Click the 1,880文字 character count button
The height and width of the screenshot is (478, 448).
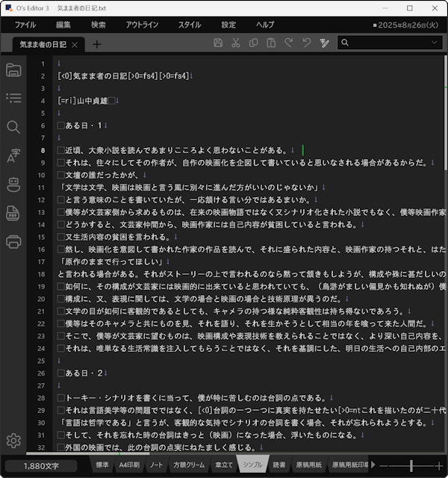tap(41, 465)
